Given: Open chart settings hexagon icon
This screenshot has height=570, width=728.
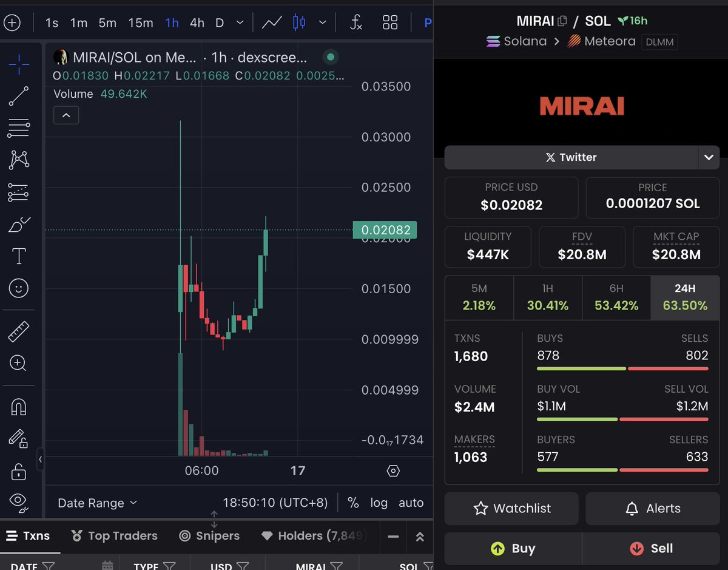Looking at the screenshot, I should (393, 471).
